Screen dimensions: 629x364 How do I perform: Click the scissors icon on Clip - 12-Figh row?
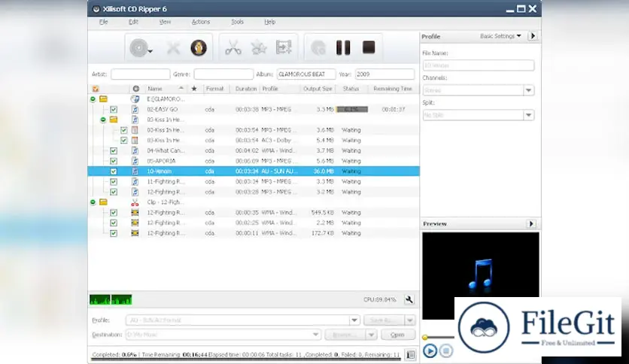click(135, 202)
